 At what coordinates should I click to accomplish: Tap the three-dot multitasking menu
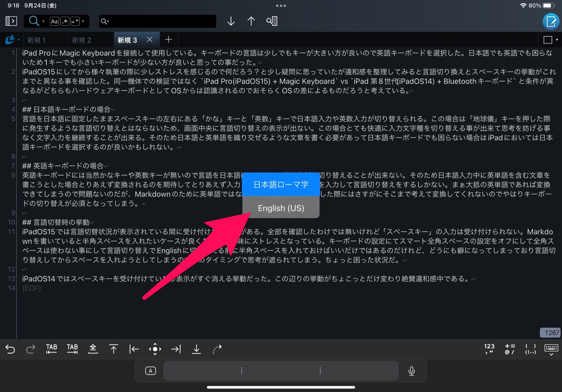point(281,6)
